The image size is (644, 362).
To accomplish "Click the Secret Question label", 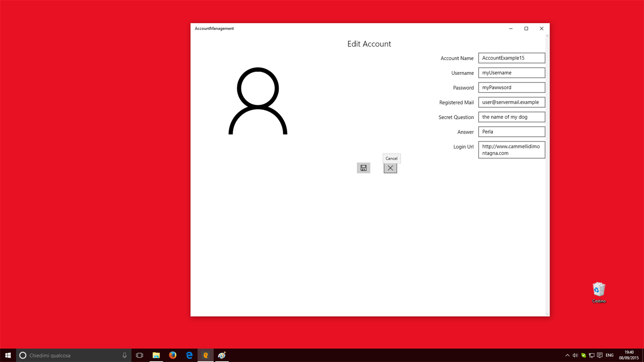I will tap(456, 117).
